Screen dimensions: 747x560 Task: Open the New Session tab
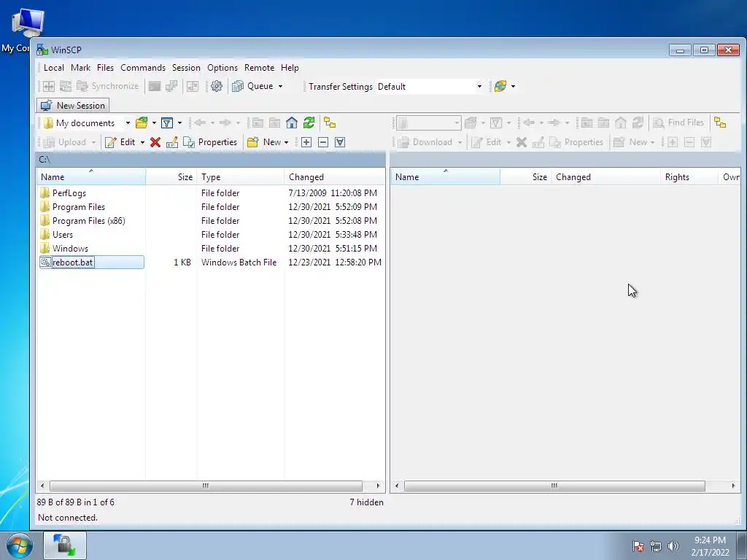tap(73, 105)
